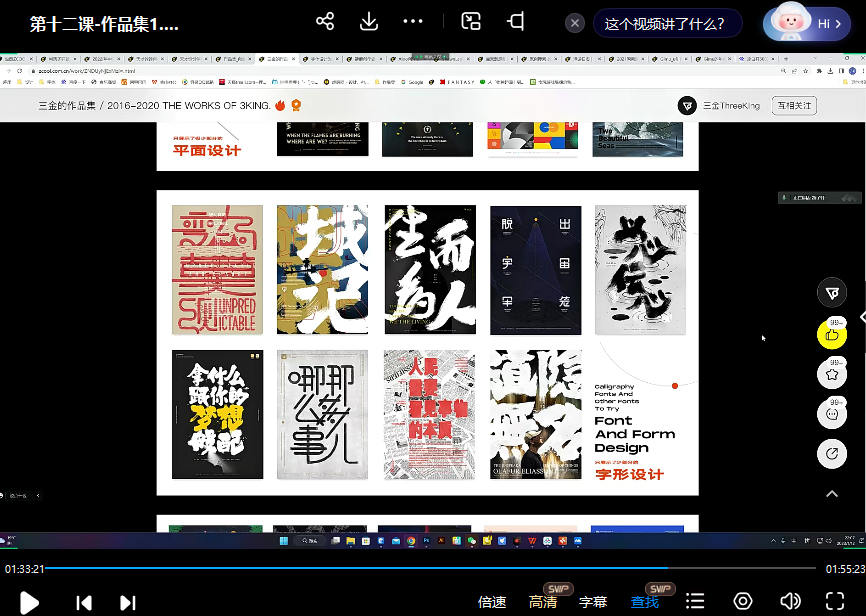Click the '这个视频讲了什么?' AI prompt
The image size is (866, 616).
point(665,23)
